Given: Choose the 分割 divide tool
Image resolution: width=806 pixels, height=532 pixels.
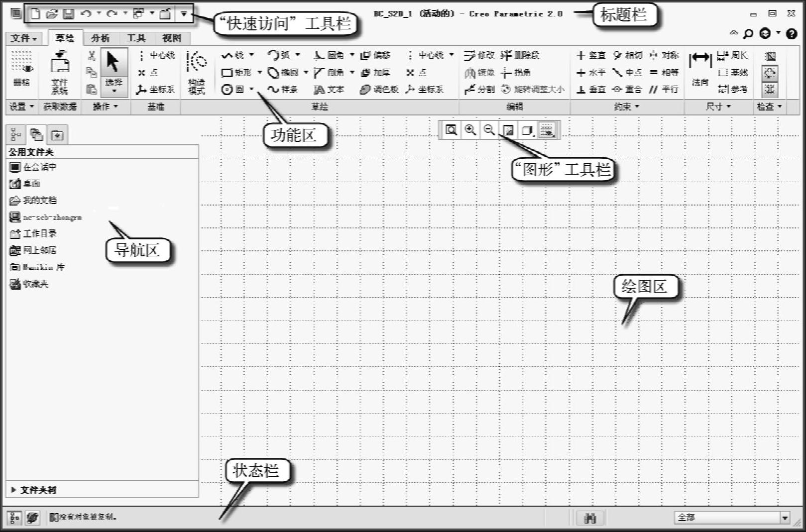Looking at the screenshot, I should pyautogui.click(x=479, y=90).
